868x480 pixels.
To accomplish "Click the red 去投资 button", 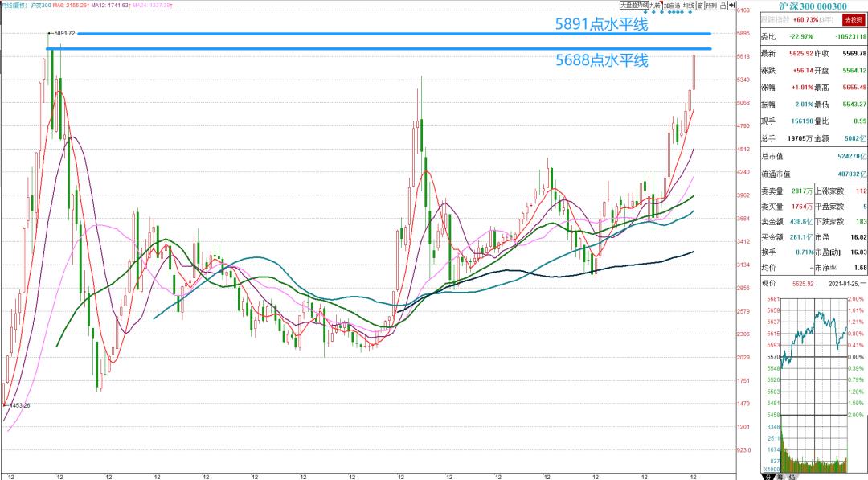I will pos(854,20).
